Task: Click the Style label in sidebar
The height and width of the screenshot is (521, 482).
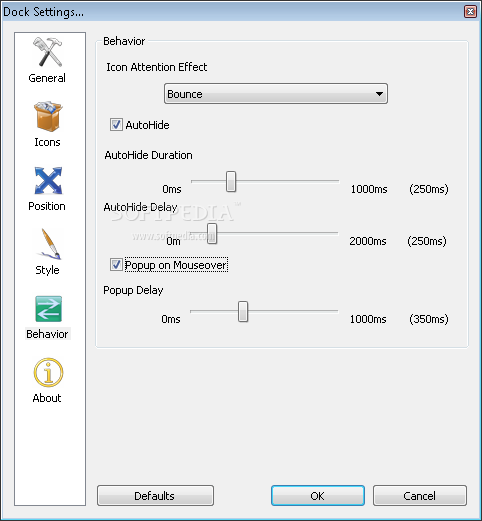Action: point(47,270)
